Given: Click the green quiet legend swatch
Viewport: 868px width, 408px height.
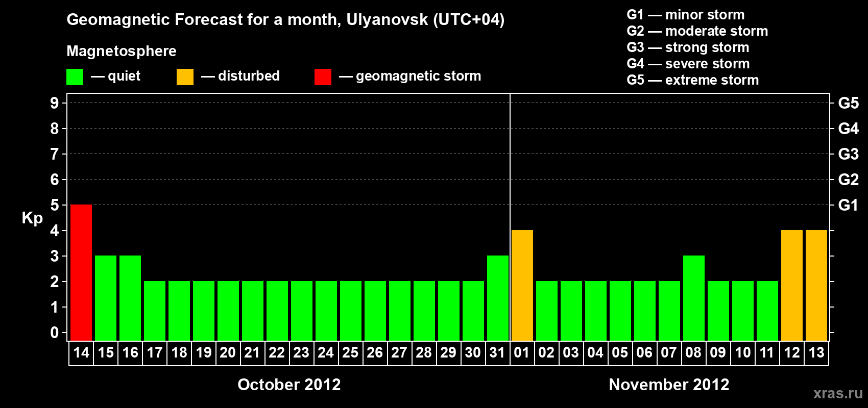Looking at the screenshot, I should pos(75,77).
